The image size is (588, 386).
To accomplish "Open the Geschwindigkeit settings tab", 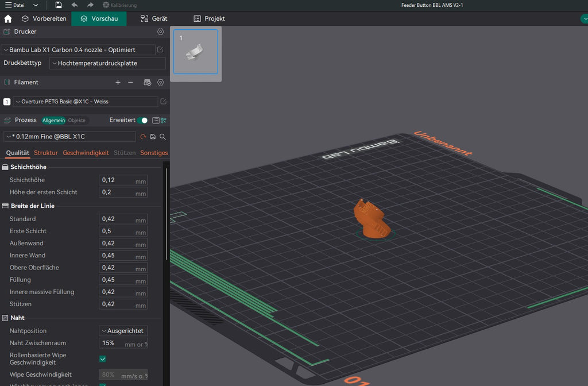I will [x=86, y=153].
